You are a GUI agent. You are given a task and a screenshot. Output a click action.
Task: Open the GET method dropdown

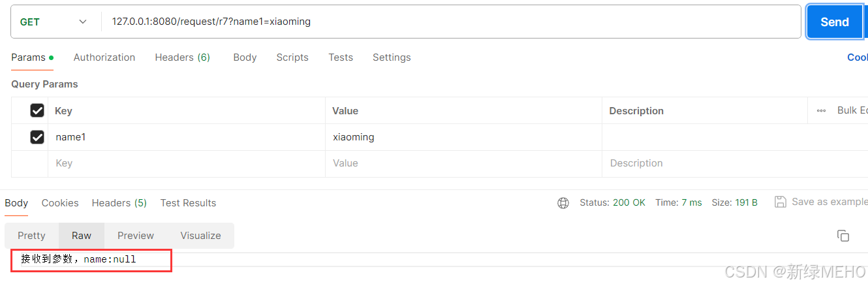(54, 22)
